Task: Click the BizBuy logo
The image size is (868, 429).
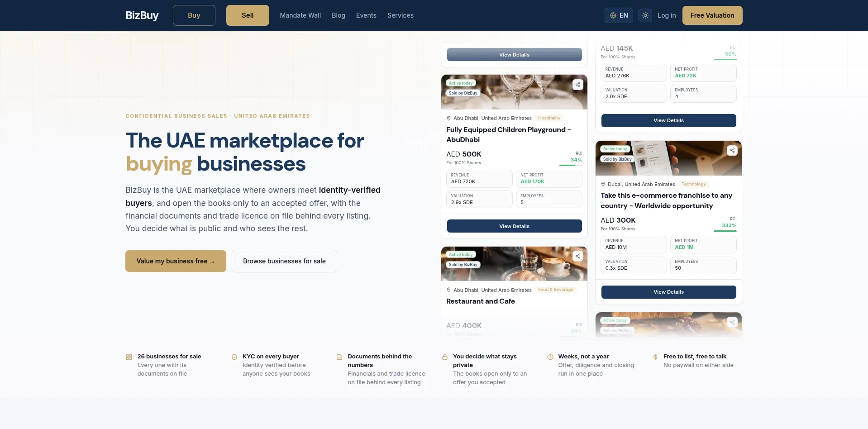Action: (142, 15)
